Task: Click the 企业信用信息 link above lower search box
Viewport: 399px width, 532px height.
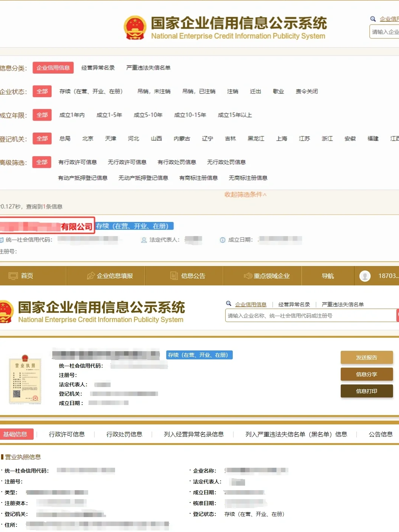Action: tap(251, 304)
